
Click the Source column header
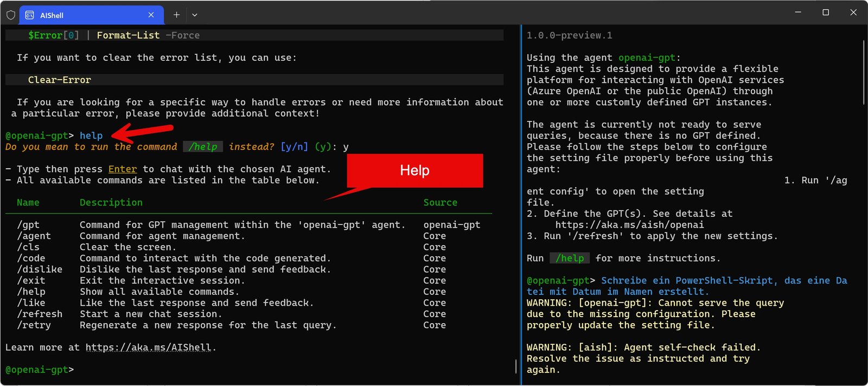pyautogui.click(x=440, y=203)
